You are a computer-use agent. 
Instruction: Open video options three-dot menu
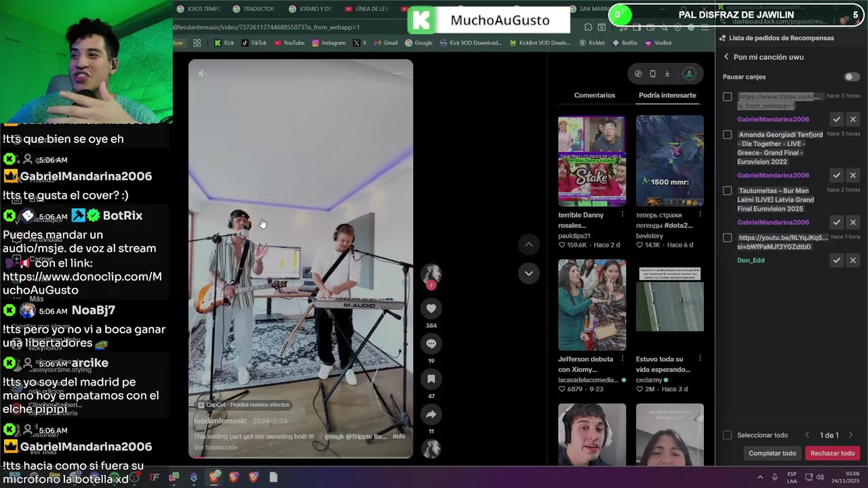click(399, 73)
